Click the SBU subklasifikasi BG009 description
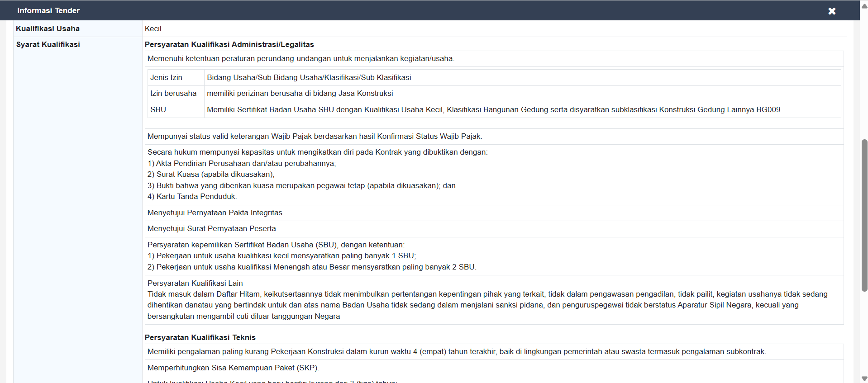868x383 pixels. [x=493, y=109]
